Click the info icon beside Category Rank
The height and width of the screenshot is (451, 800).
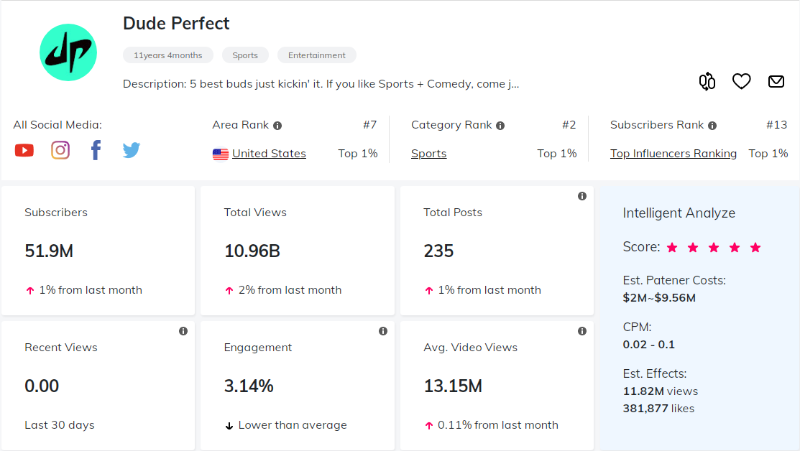pyautogui.click(x=500, y=126)
